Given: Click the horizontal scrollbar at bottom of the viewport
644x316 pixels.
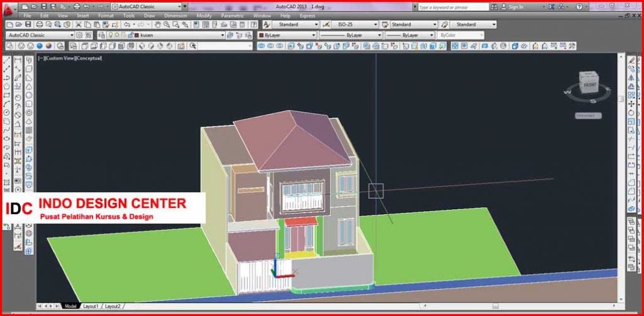Looking at the screenshot, I should tap(519, 306).
